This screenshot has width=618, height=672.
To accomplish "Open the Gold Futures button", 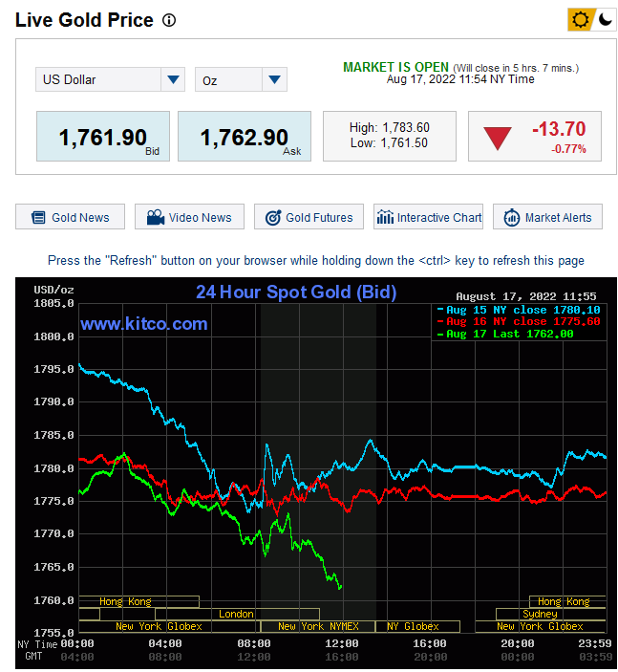I will coord(309,217).
